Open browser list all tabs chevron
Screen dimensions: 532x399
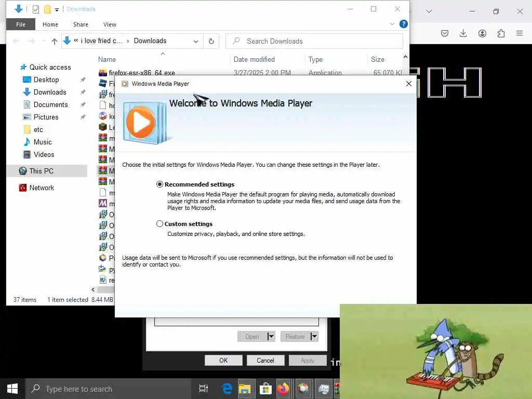[x=429, y=11]
